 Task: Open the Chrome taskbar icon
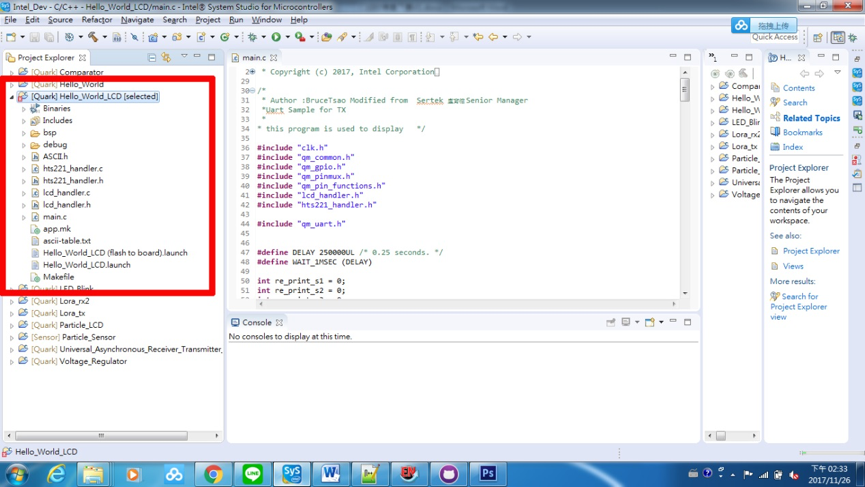[x=213, y=474]
